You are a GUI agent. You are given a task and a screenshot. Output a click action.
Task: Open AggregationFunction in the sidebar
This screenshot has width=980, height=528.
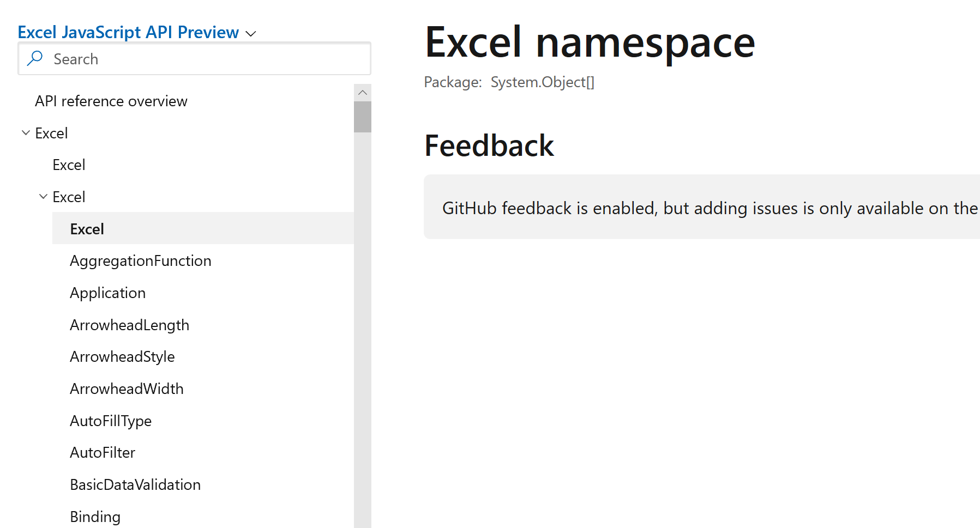pos(141,261)
